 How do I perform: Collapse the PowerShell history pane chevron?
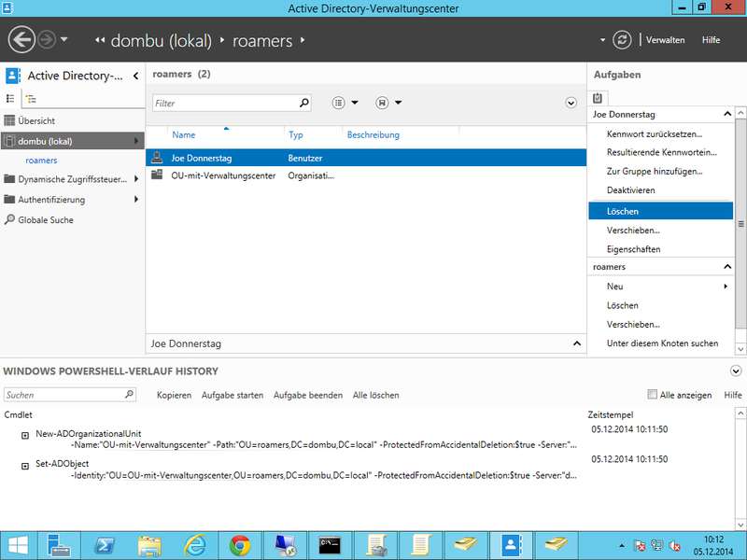(736, 371)
